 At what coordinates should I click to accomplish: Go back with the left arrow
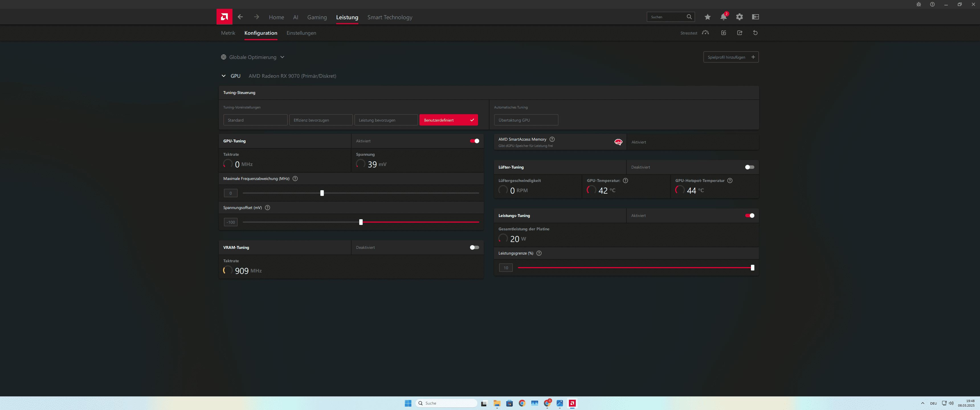pyautogui.click(x=240, y=17)
